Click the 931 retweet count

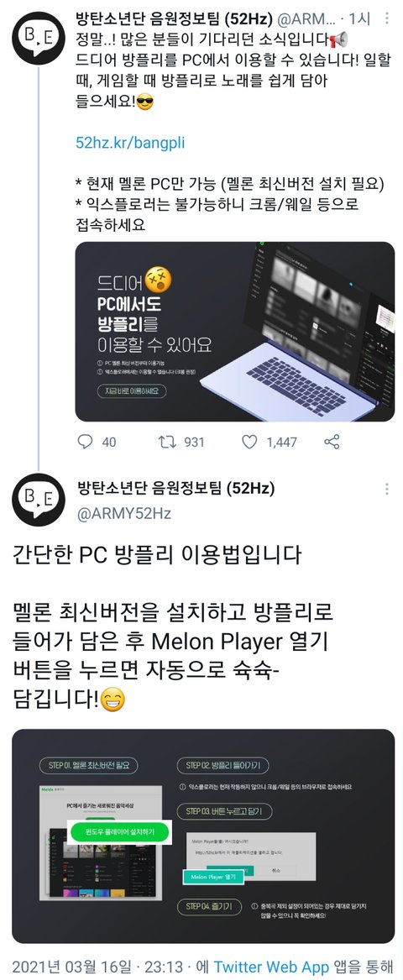coord(194,442)
